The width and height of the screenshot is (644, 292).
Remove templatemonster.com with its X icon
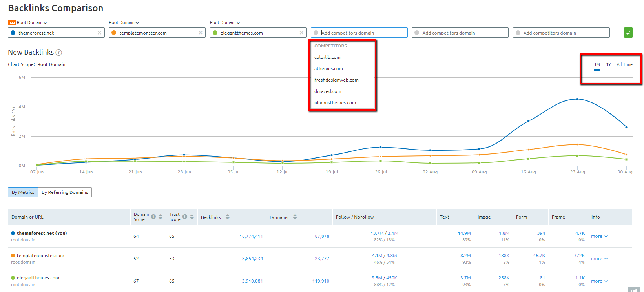point(201,33)
